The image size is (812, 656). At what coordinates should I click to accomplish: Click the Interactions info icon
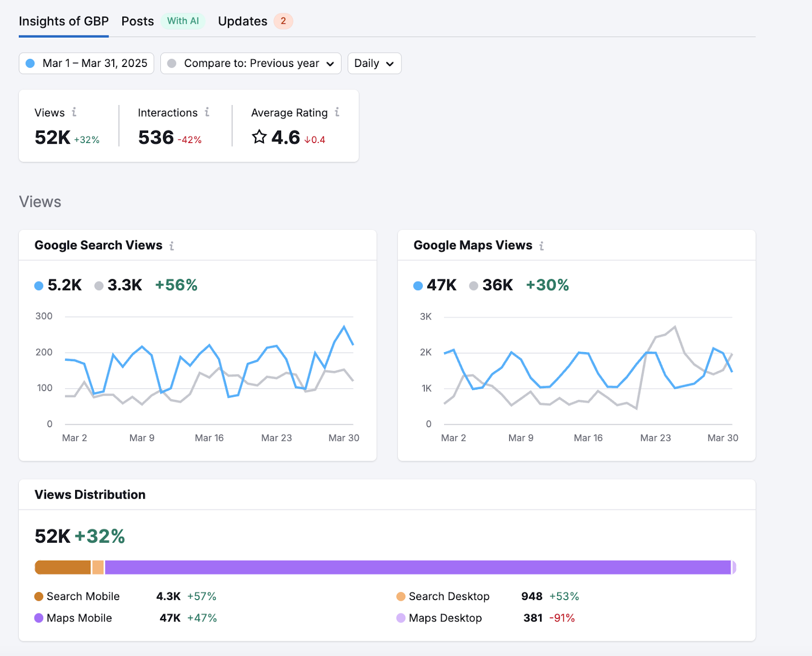(207, 113)
